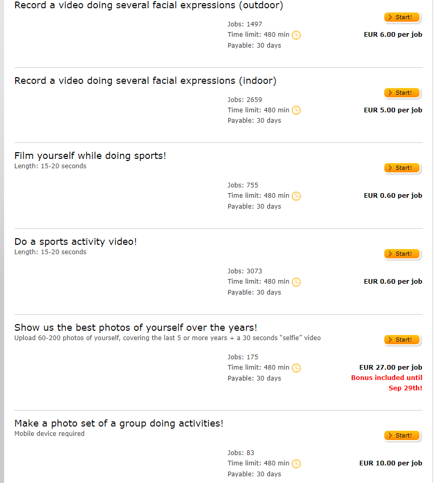Select the 'Film yourself while doing sports!' heading
The width and height of the screenshot is (448, 483).
pos(91,156)
